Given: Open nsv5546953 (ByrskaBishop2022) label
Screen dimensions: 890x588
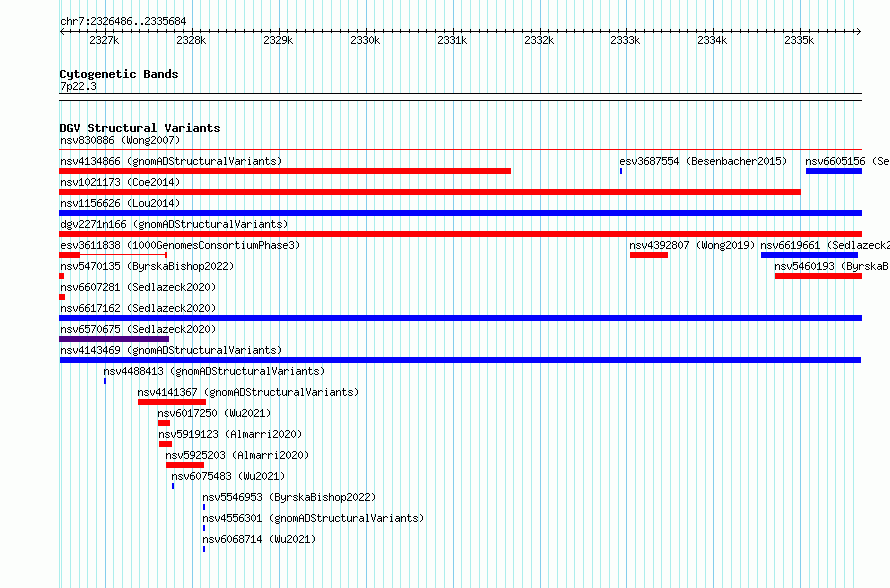Looking at the screenshot, I should coord(289,497).
